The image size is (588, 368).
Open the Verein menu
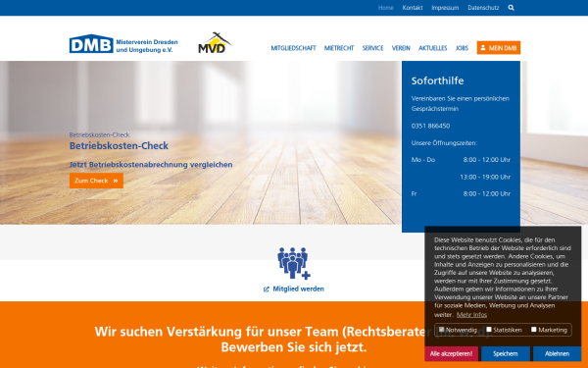click(x=401, y=48)
